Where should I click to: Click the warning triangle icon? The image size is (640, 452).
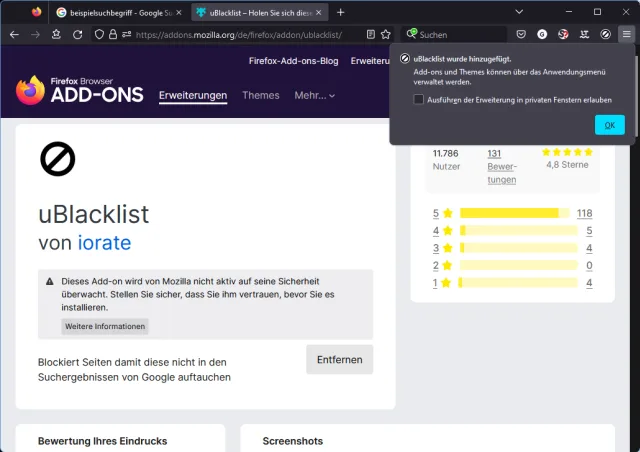click(50, 281)
